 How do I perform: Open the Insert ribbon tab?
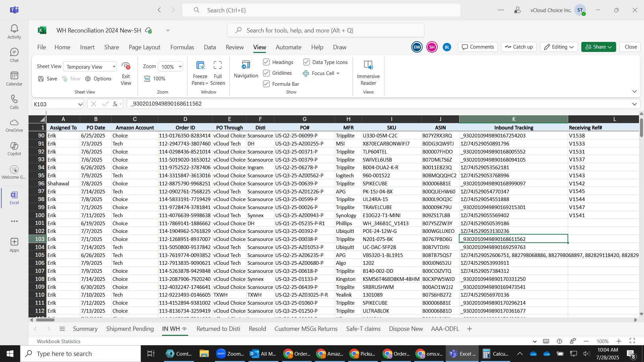(x=87, y=47)
